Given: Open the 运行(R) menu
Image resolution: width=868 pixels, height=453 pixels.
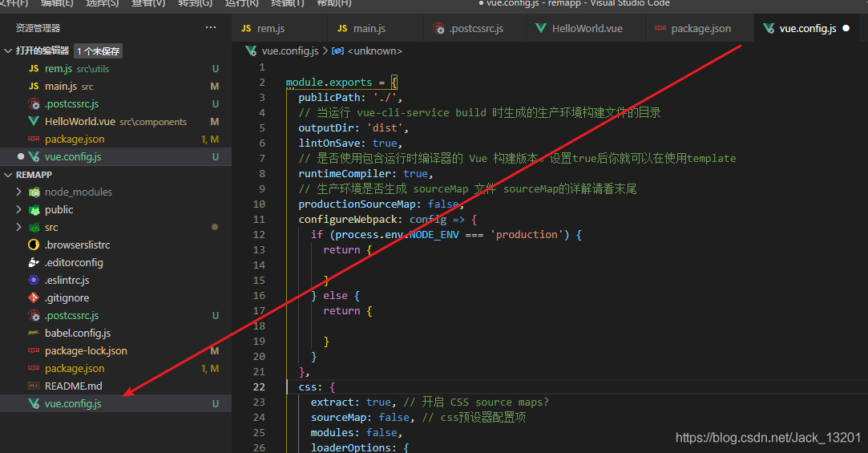Looking at the screenshot, I should (x=241, y=3).
